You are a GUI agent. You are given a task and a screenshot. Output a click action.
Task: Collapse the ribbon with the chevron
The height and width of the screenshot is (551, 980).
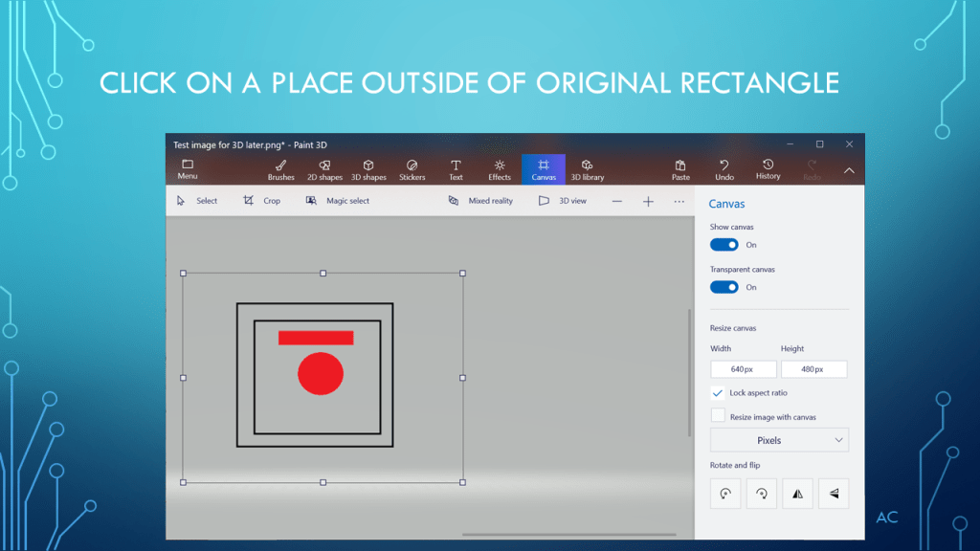pos(848,170)
